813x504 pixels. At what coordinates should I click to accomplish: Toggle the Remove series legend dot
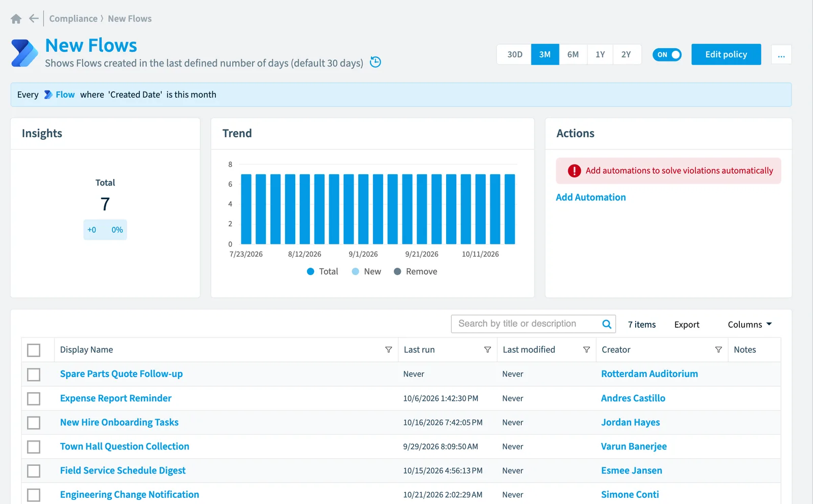[x=398, y=271]
